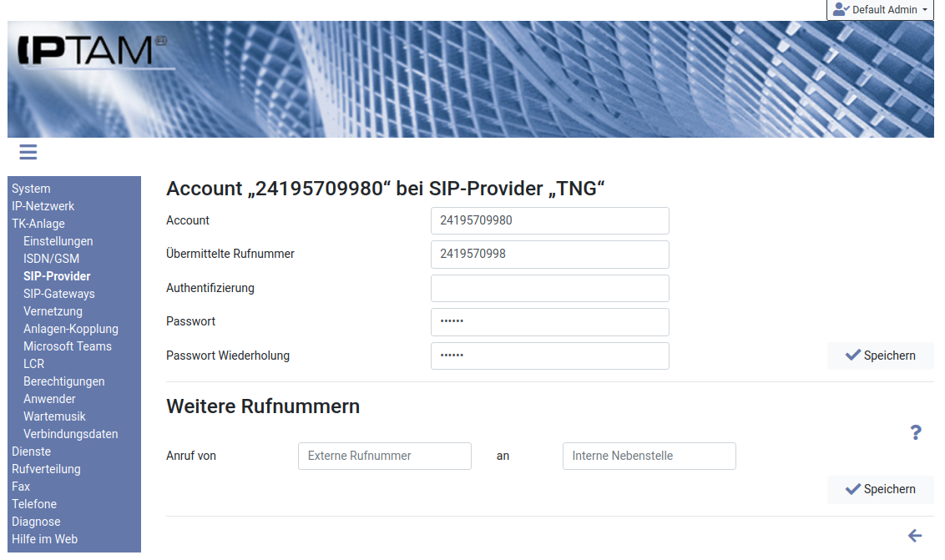The height and width of the screenshot is (560, 945).
Task: Toggle the hamburger menu icon
Action: 28,152
